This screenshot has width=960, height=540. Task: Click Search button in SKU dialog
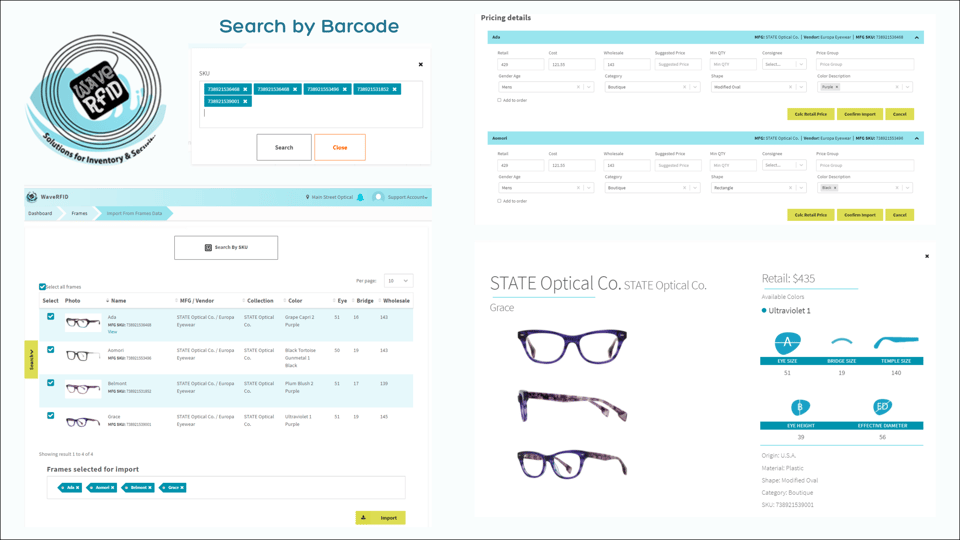coord(284,148)
